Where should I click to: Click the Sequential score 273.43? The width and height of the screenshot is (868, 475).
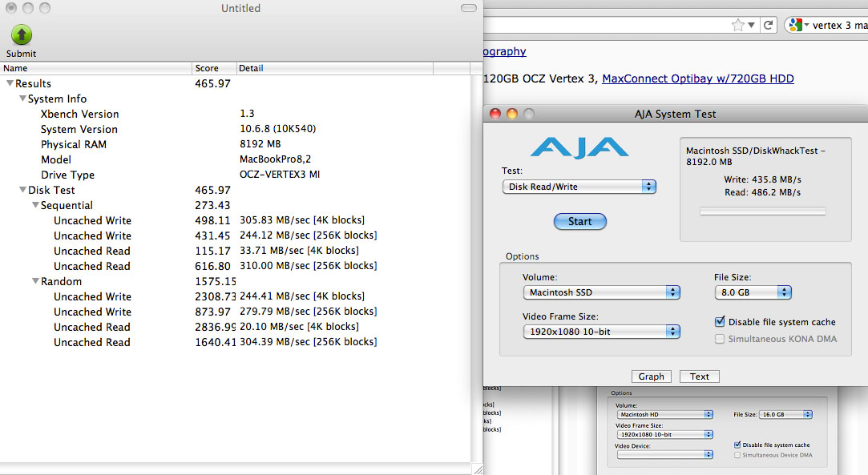pos(212,205)
